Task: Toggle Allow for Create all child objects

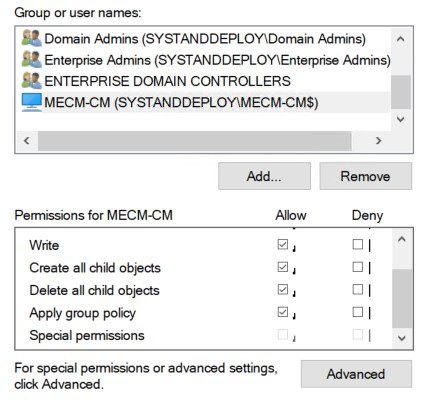Action: click(x=283, y=267)
